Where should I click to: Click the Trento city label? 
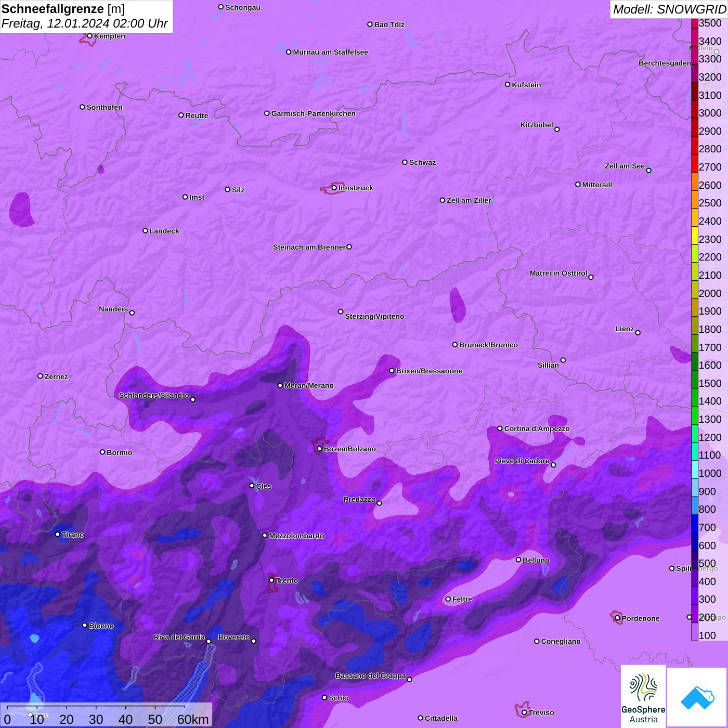(287, 580)
